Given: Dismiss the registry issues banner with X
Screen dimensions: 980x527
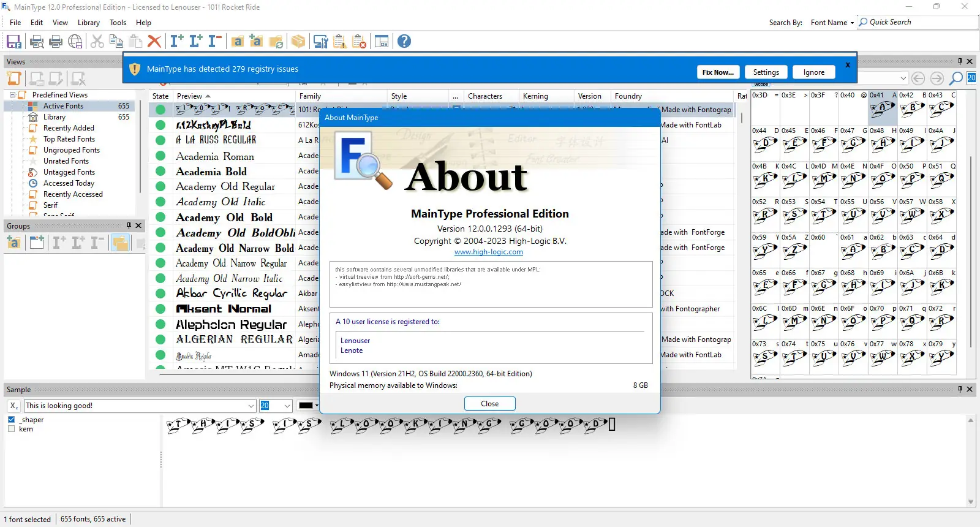Looking at the screenshot, I should click(848, 65).
